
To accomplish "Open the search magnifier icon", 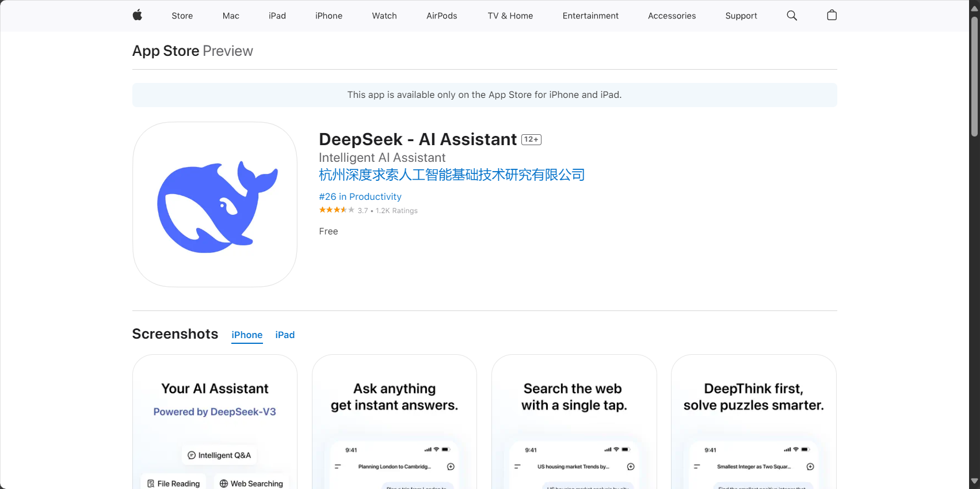I will (x=792, y=16).
